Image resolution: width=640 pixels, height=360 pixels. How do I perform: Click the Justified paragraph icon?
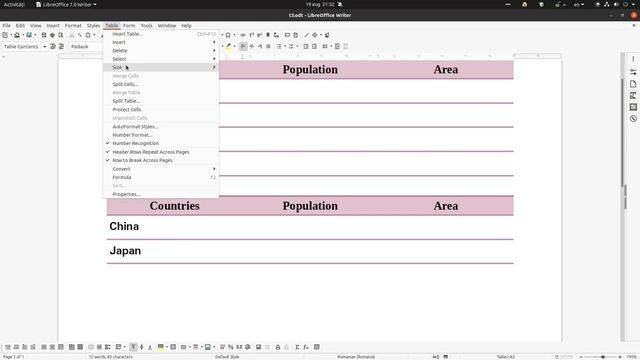(268, 47)
